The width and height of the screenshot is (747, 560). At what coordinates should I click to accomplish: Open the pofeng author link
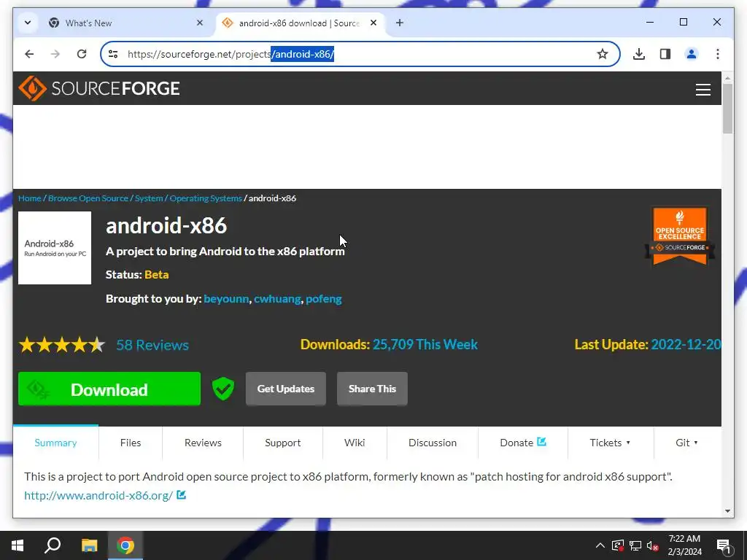click(324, 299)
